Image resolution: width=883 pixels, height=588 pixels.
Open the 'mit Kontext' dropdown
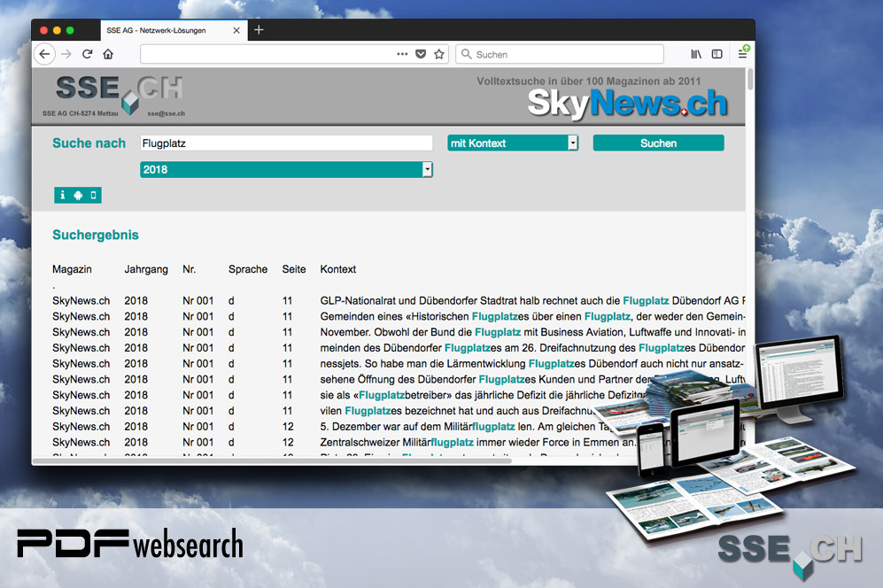coord(513,143)
